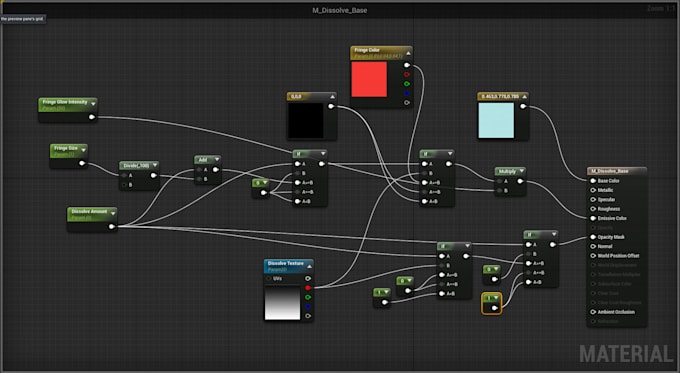
Task: Select the B input pin on Divide node
Action: pyautogui.click(x=124, y=185)
